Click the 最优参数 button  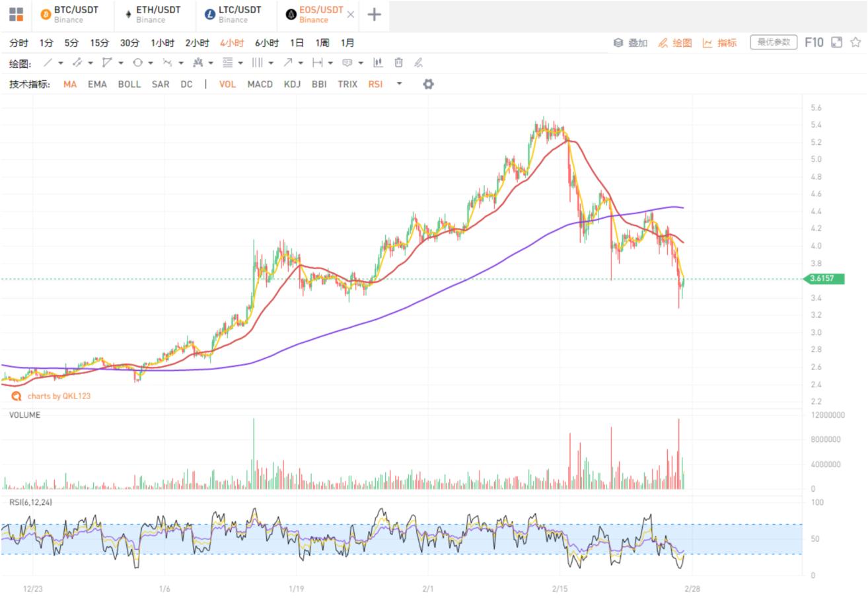[x=774, y=42]
